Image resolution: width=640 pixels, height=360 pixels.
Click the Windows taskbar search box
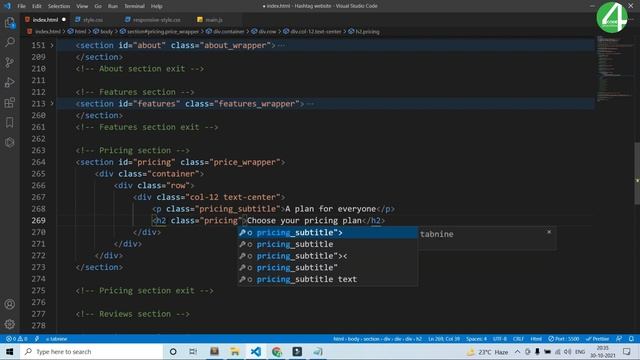click(91, 351)
